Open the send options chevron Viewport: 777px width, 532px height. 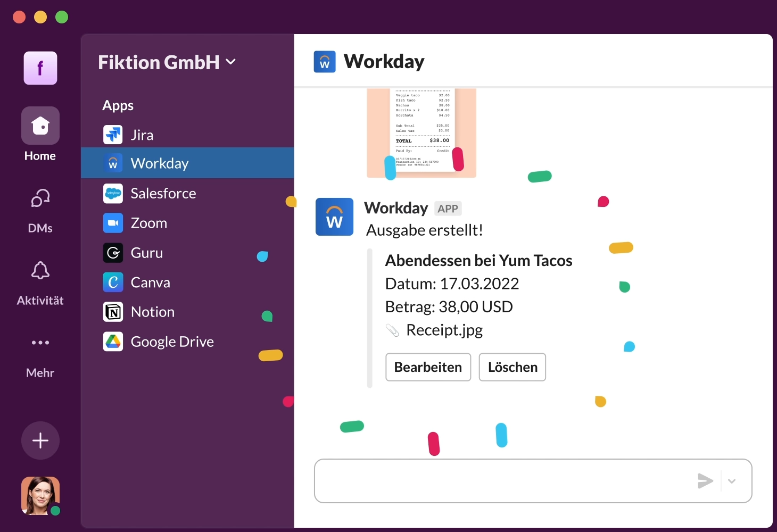pyautogui.click(x=732, y=481)
